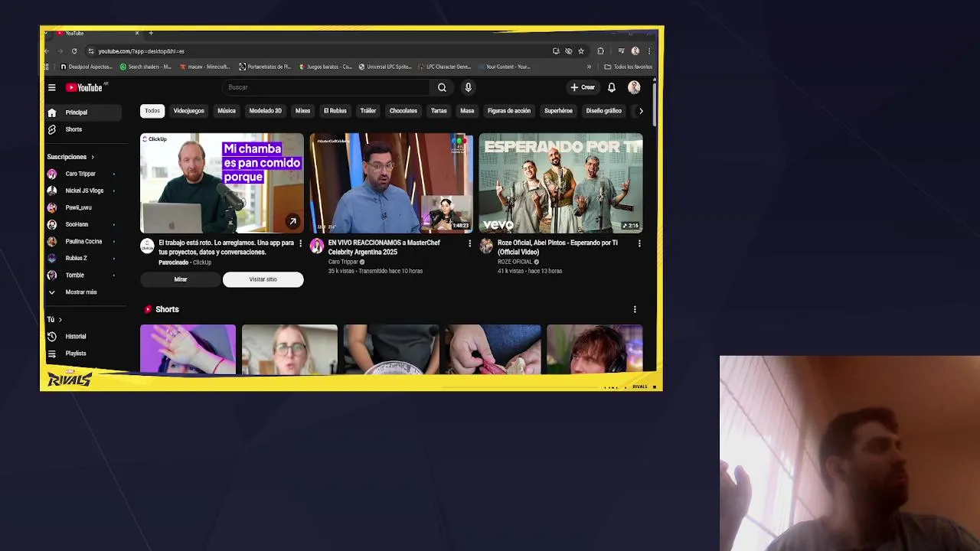The height and width of the screenshot is (551, 980).
Task: Click the Mirar button on ad
Action: click(x=181, y=279)
